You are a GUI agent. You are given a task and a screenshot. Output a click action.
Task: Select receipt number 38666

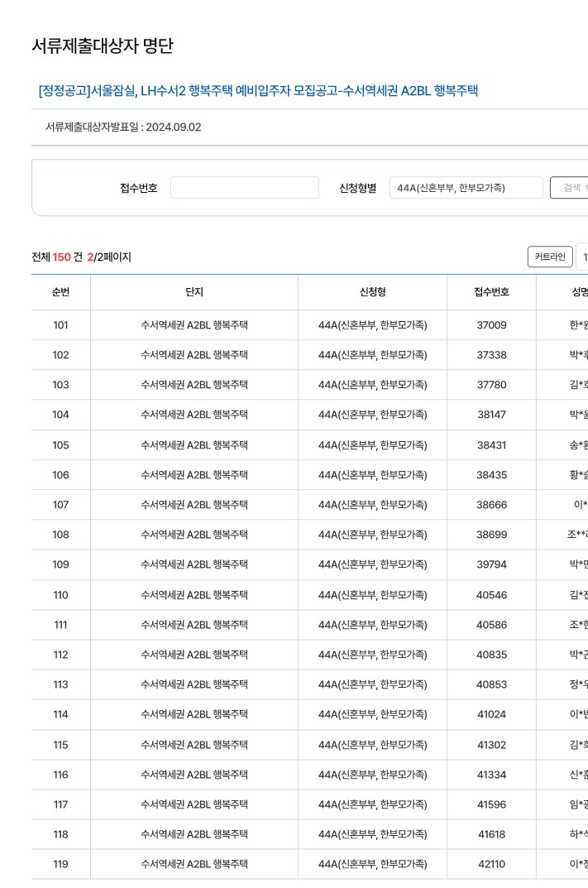pyautogui.click(x=491, y=505)
